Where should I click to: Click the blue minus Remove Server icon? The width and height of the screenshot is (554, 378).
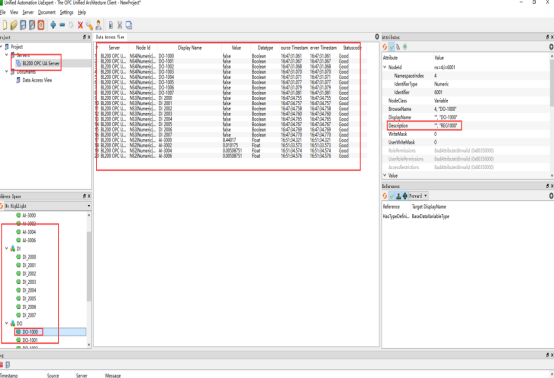[62, 25]
